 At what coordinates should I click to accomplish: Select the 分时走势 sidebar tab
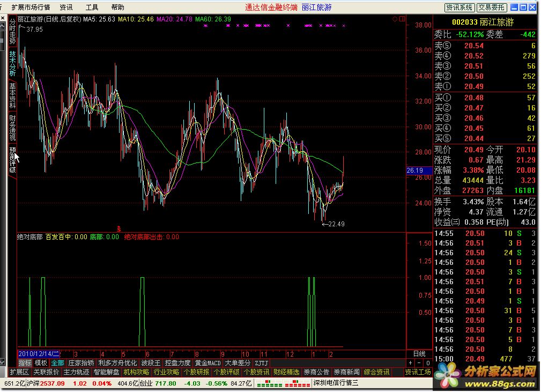(12, 32)
